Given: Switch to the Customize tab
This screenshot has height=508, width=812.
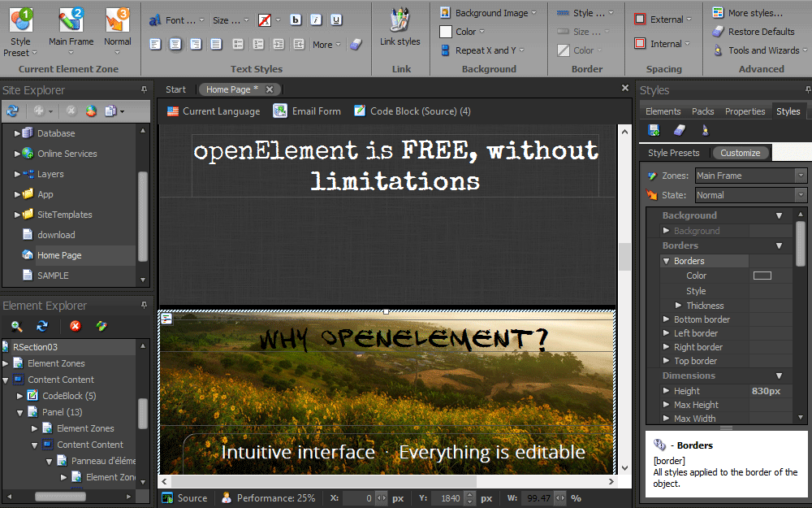Looking at the screenshot, I should click(x=741, y=152).
